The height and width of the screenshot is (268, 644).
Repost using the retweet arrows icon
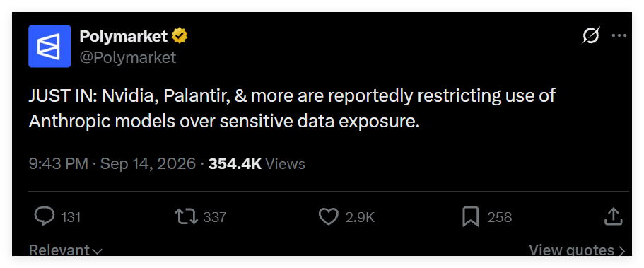(x=187, y=216)
